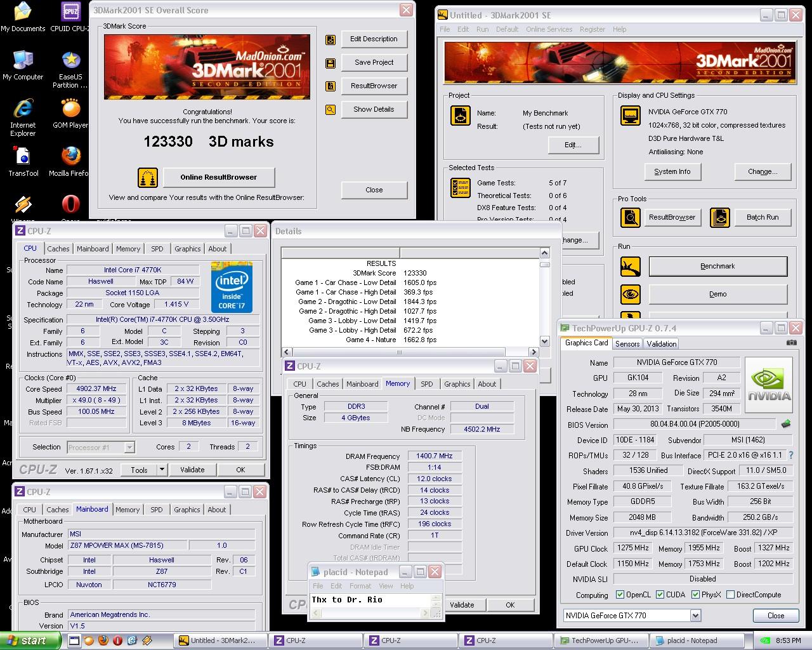Click the Intel Core i7 logo
Viewport: 812px width, 650px height.
(x=232, y=286)
